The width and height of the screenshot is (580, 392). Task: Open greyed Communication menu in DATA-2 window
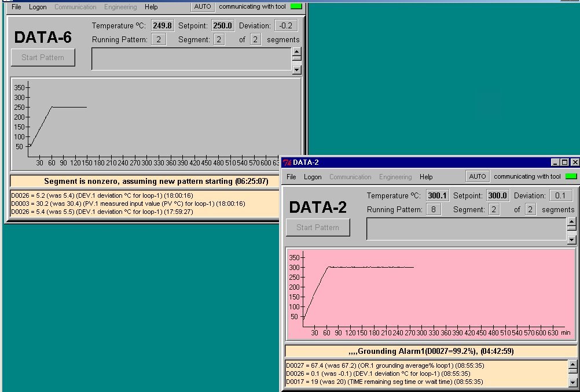[x=350, y=176]
